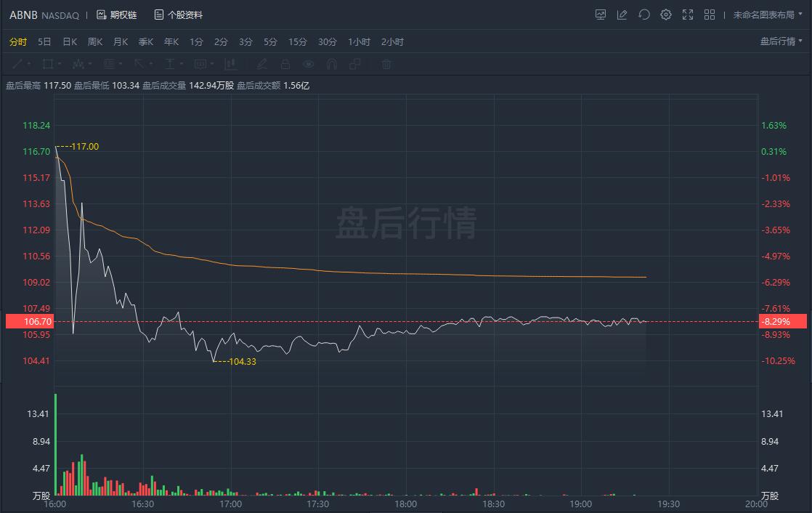Select the 2分 interval
Image resolution: width=812 pixels, height=513 pixels.
[x=221, y=42]
